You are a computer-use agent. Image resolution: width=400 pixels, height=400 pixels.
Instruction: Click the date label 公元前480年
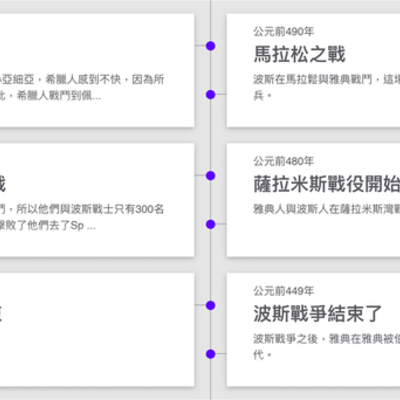284,161
